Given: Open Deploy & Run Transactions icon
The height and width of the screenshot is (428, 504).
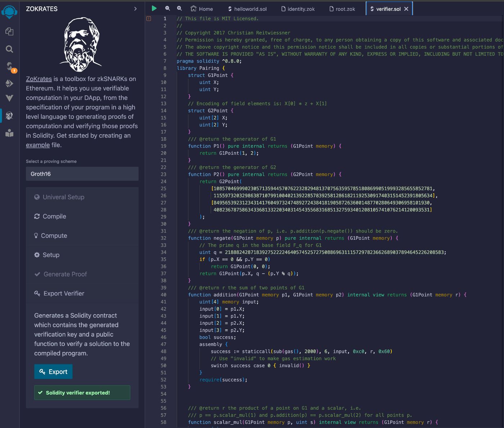Looking at the screenshot, I should 9,84.
